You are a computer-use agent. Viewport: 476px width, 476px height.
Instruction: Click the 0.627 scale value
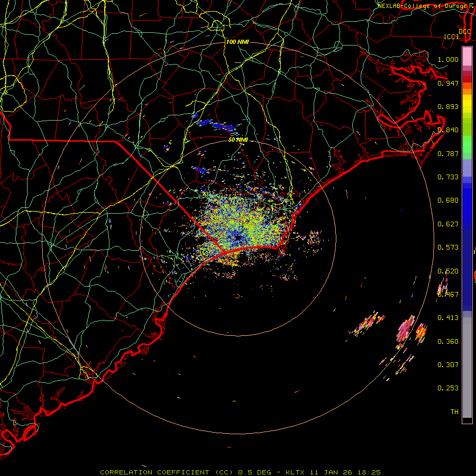pos(448,224)
